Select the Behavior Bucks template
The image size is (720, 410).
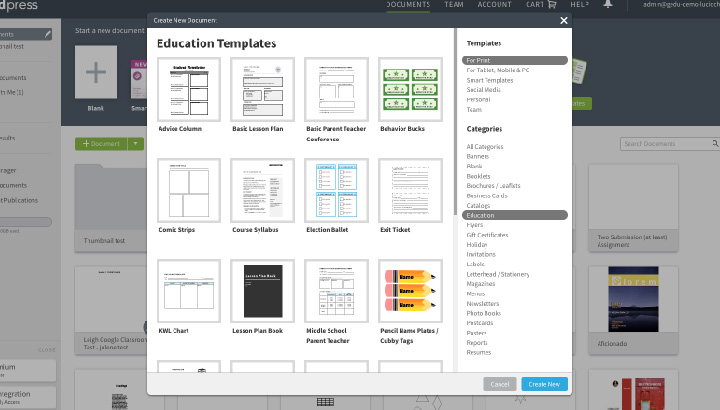(x=411, y=90)
